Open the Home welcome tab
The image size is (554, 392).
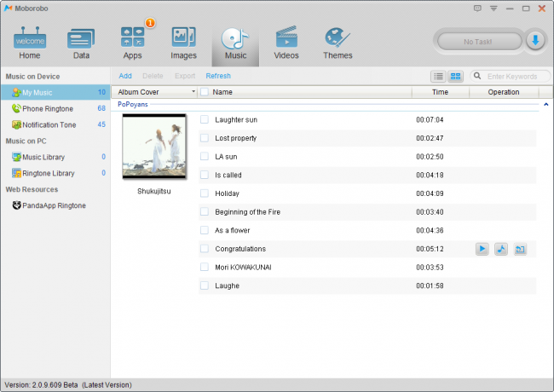[30, 43]
